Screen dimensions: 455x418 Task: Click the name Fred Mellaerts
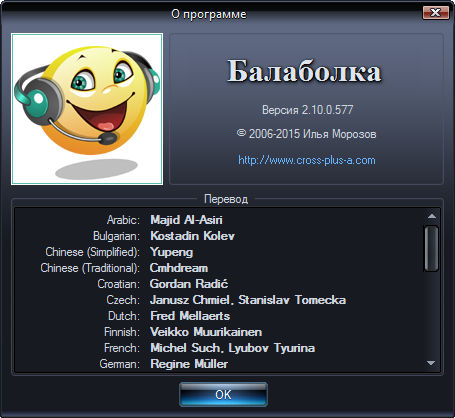(x=190, y=316)
